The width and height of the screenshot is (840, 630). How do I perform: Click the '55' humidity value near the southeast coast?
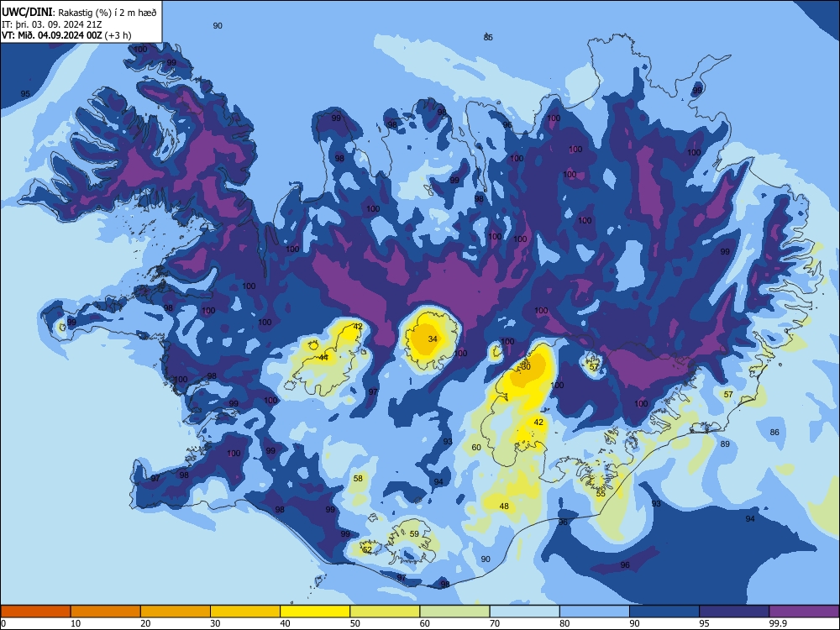click(x=601, y=493)
